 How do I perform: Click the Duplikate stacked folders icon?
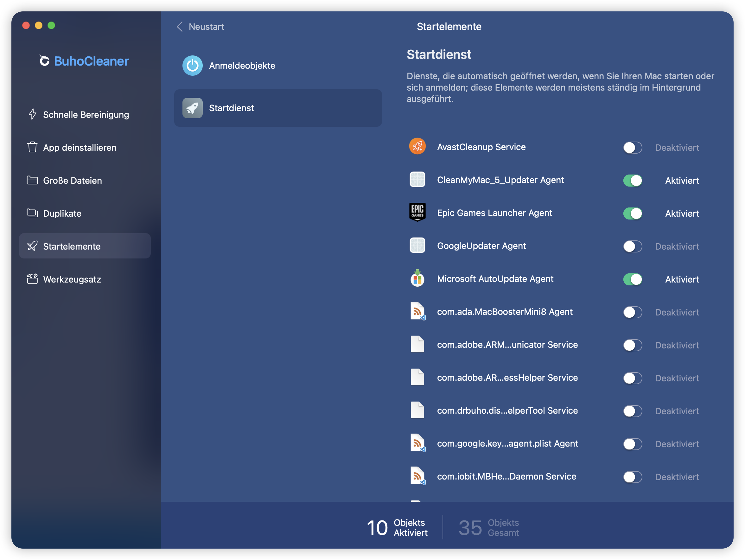[x=32, y=213]
